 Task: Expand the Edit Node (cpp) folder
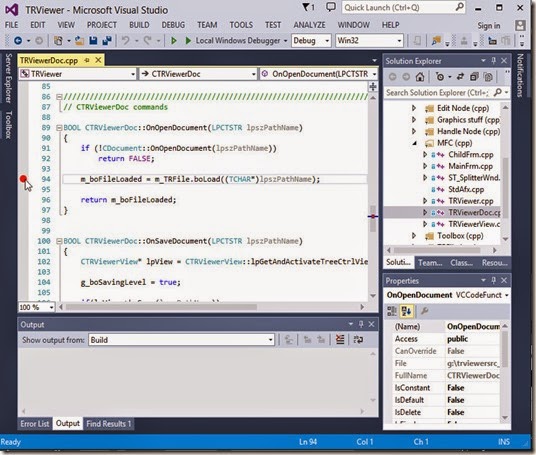point(414,108)
